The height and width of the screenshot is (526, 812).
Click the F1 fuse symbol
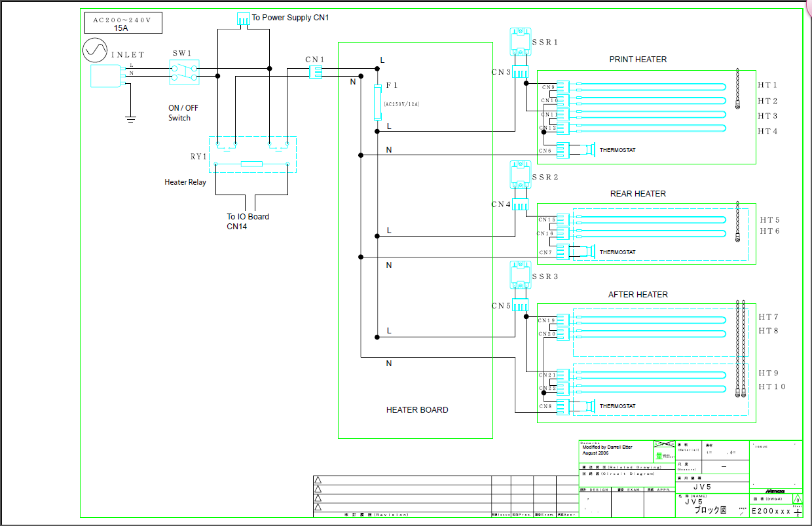click(x=377, y=102)
